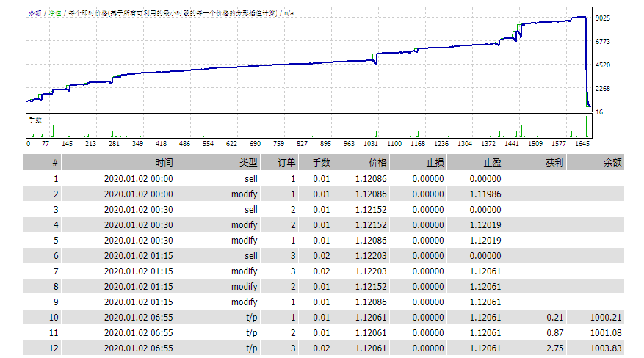Click the 时间 column header
The height and width of the screenshot is (358, 644).
click(164, 162)
